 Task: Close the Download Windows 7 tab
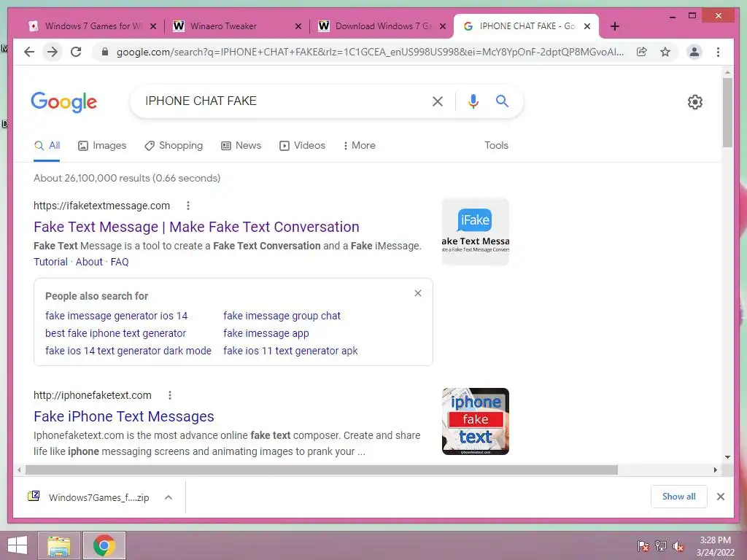[x=443, y=26]
